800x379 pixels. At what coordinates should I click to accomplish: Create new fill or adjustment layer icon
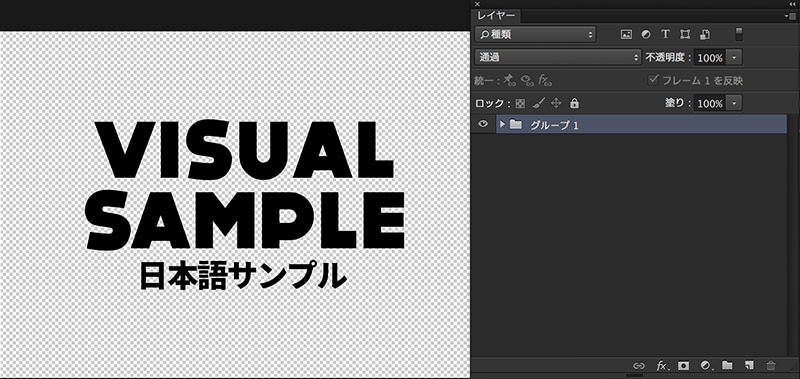tap(706, 365)
